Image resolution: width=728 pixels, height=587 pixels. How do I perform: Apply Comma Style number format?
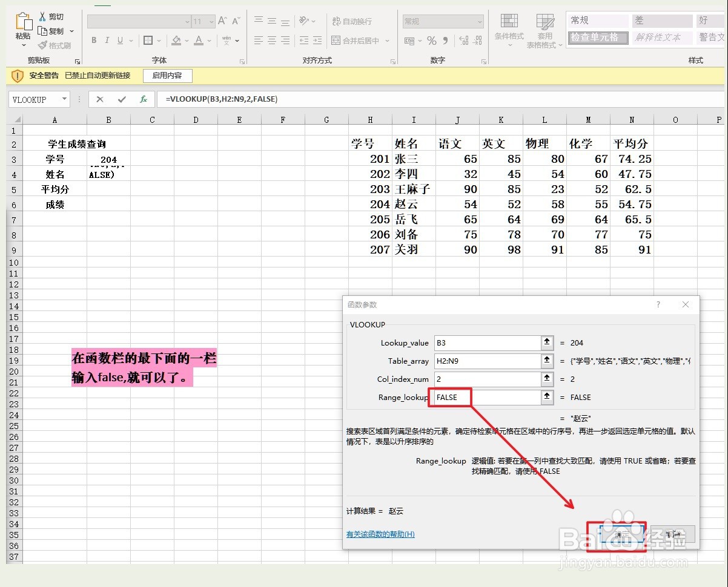click(x=446, y=41)
